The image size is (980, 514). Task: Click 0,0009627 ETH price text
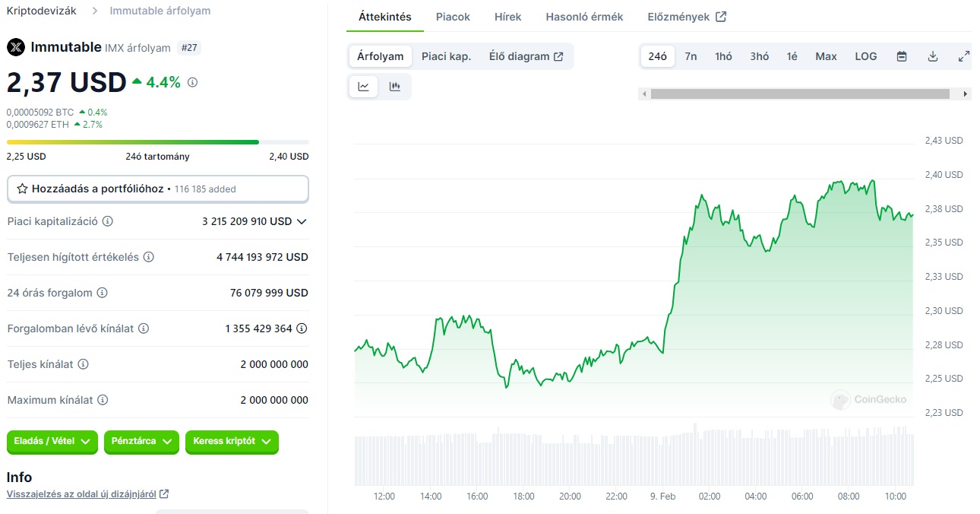pos(38,124)
